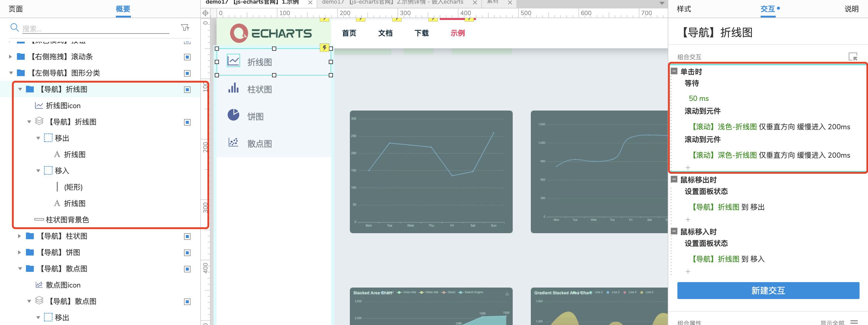Image resolution: width=868 pixels, height=325 pixels.
Task: Open the 样式 tab in inspector
Action: coord(684,9)
